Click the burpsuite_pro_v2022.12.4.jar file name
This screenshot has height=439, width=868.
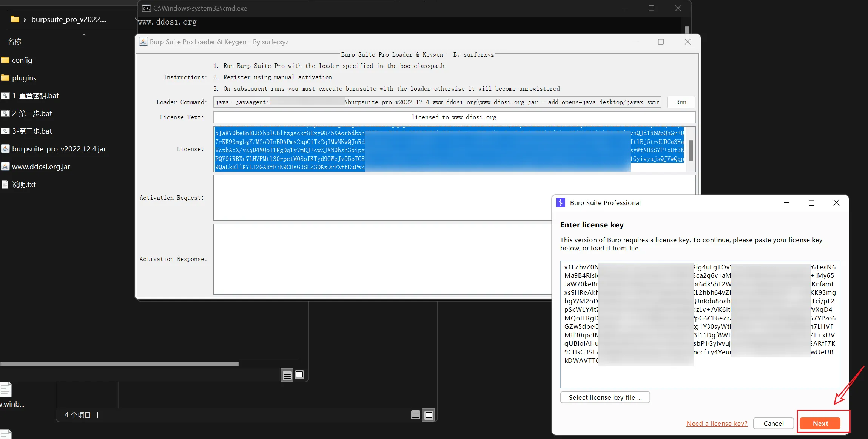(x=59, y=149)
